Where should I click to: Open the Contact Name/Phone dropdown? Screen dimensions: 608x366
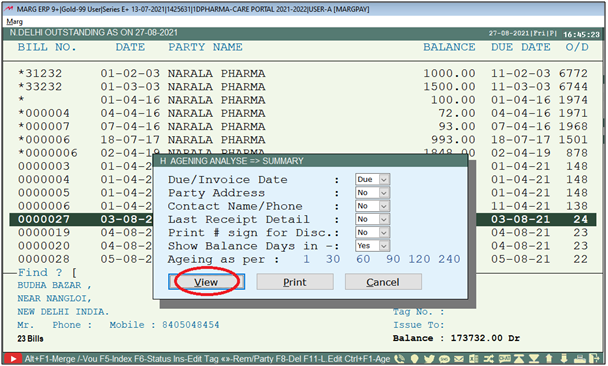click(373, 206)
